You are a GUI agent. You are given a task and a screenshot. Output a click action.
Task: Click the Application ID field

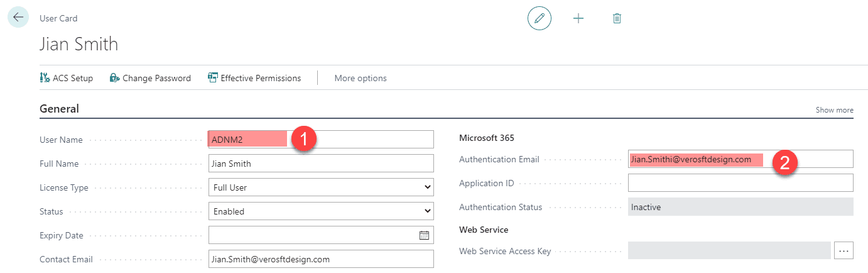pos(741,183)
